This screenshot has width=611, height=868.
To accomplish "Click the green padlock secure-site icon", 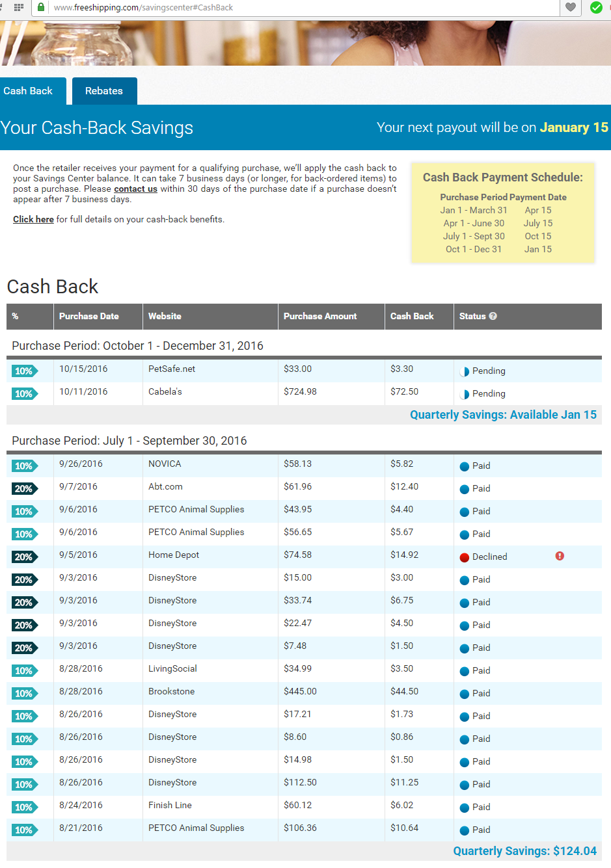I will [x=41, y=7].
